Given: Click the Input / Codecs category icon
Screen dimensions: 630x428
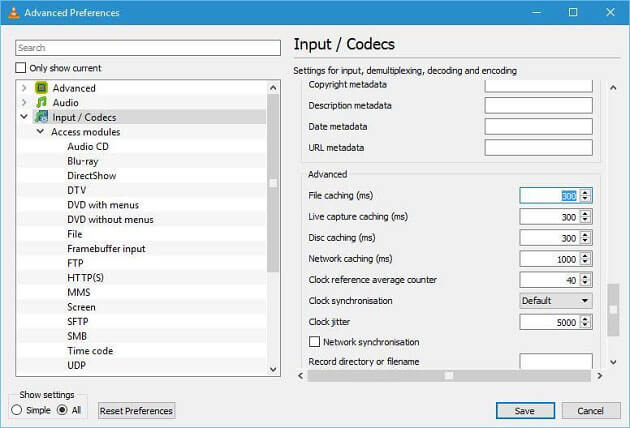Looking at the screenshot, I should [41, 117].
